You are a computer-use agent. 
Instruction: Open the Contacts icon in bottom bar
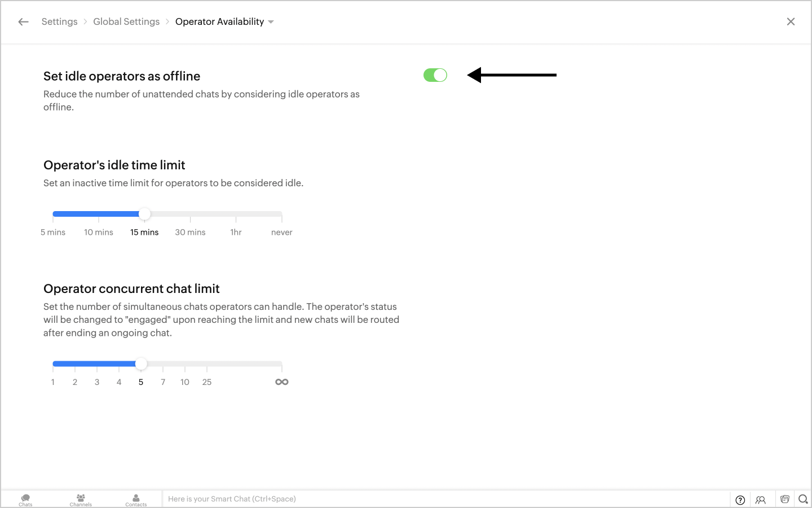(136, 500)
